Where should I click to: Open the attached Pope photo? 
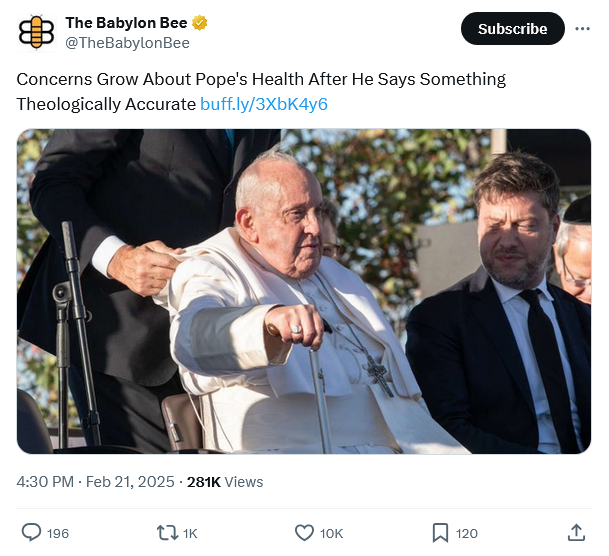[303, 291]
